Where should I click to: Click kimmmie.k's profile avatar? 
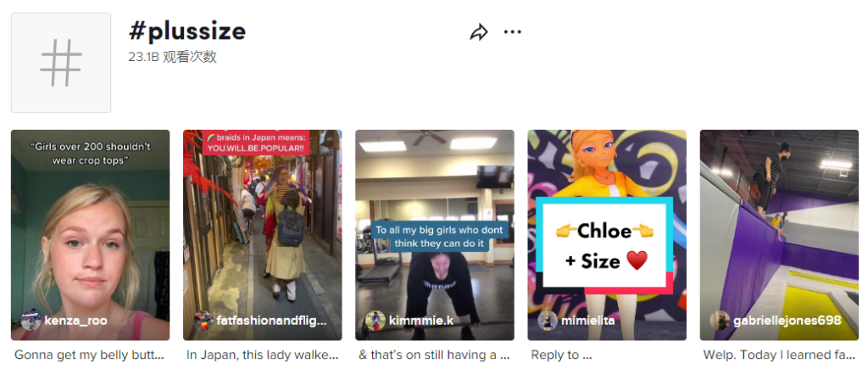click(376, 321)
